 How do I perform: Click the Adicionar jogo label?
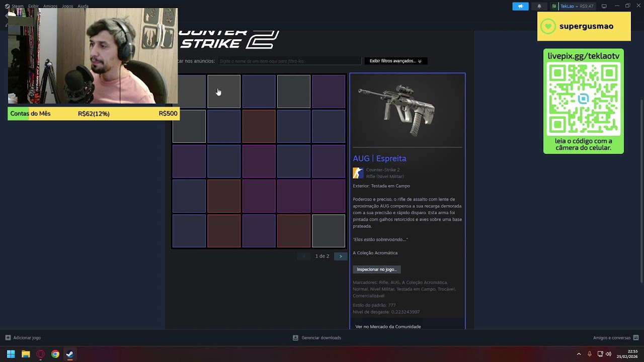[27, 338]
